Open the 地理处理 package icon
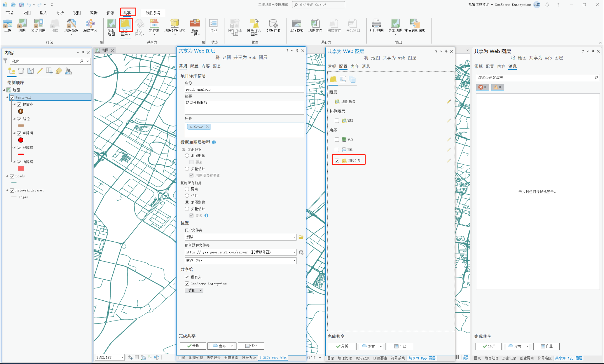Screen dimensions: 604x364 [71, 27]
